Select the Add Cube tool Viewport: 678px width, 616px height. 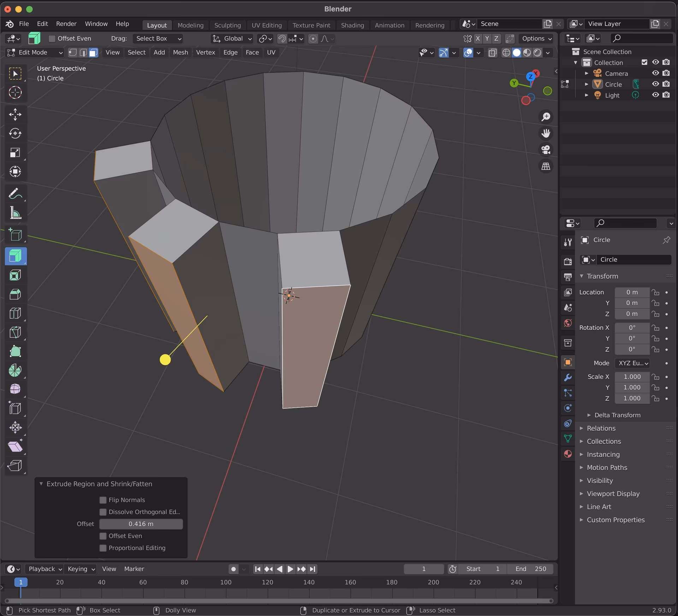[15, 235]
